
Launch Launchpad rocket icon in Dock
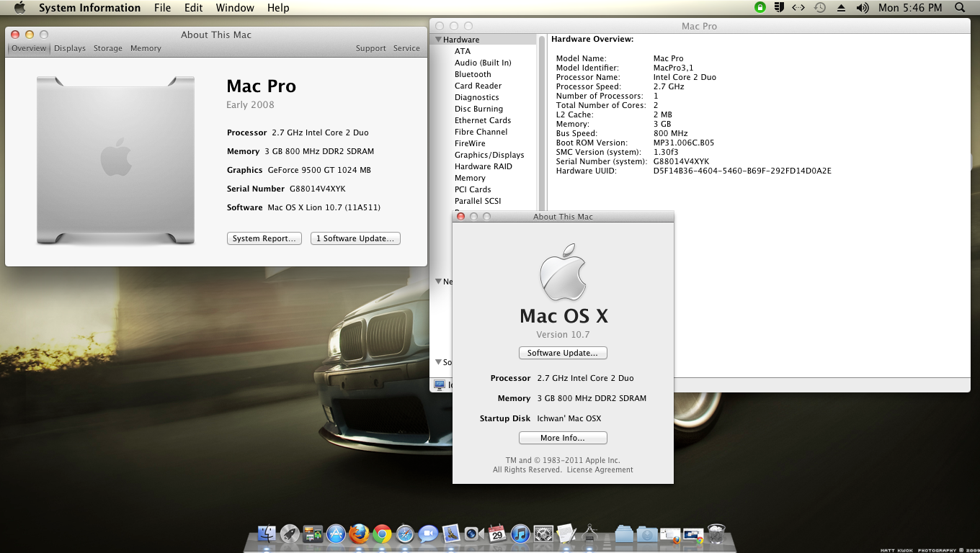pos(290,534)
